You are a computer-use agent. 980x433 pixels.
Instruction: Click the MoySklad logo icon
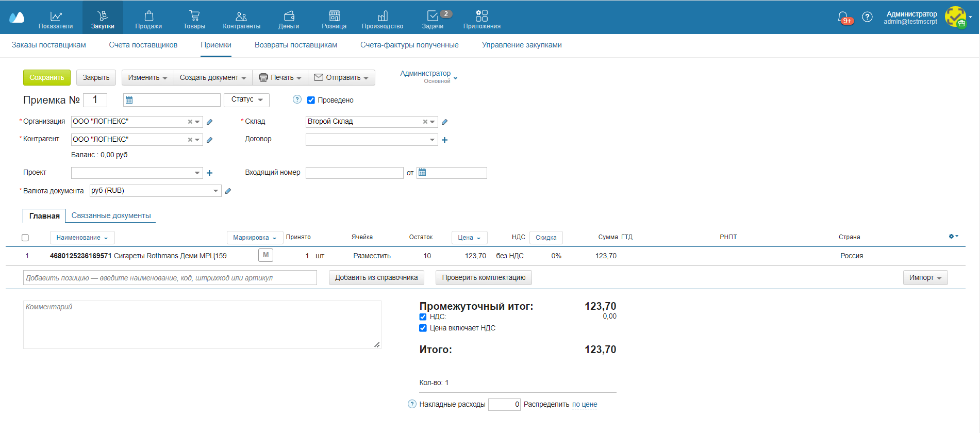tap(16, 18)
